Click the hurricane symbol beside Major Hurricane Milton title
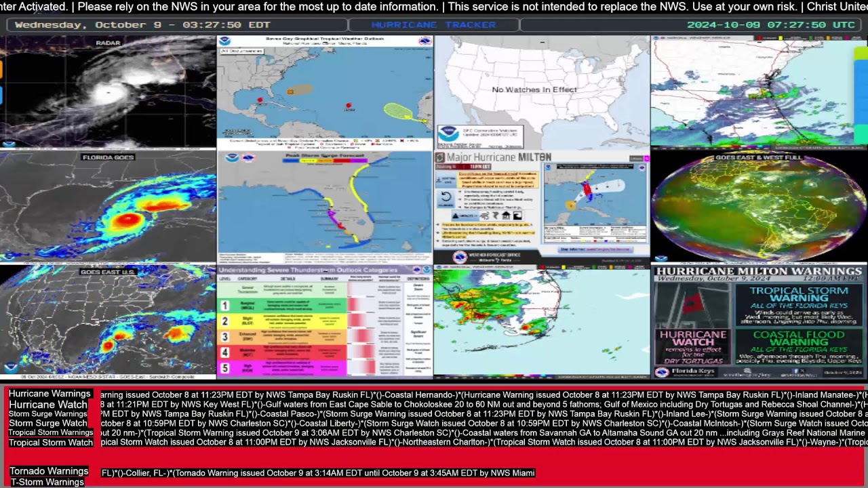The height and width of the screenshot is (488, 868). pyautogui.click(x=440, y=157)
